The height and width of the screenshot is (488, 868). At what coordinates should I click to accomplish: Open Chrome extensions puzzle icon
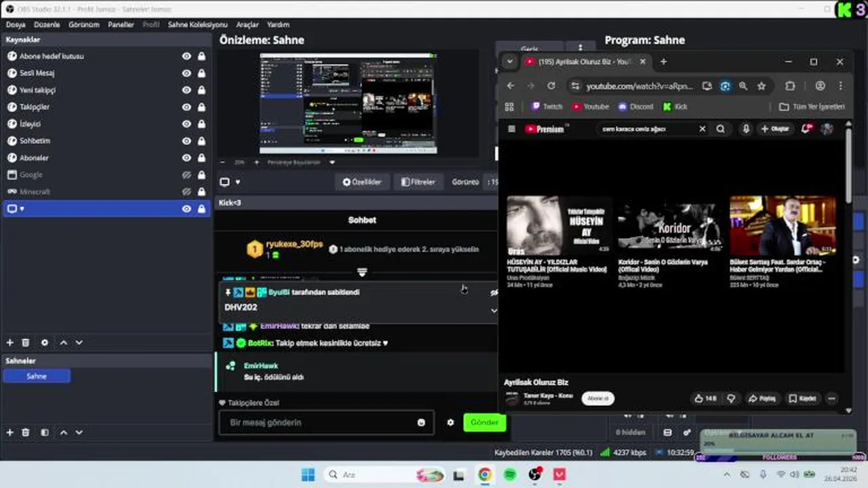click(790, 86)
